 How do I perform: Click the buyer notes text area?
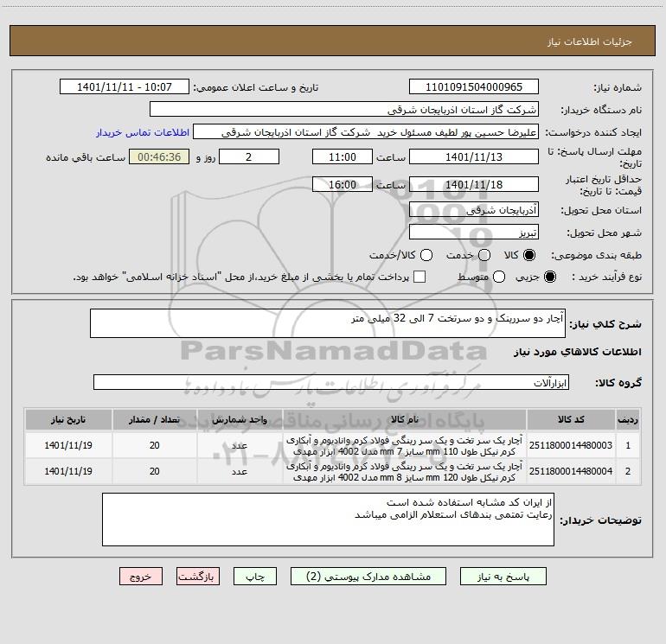pos(328,520)
